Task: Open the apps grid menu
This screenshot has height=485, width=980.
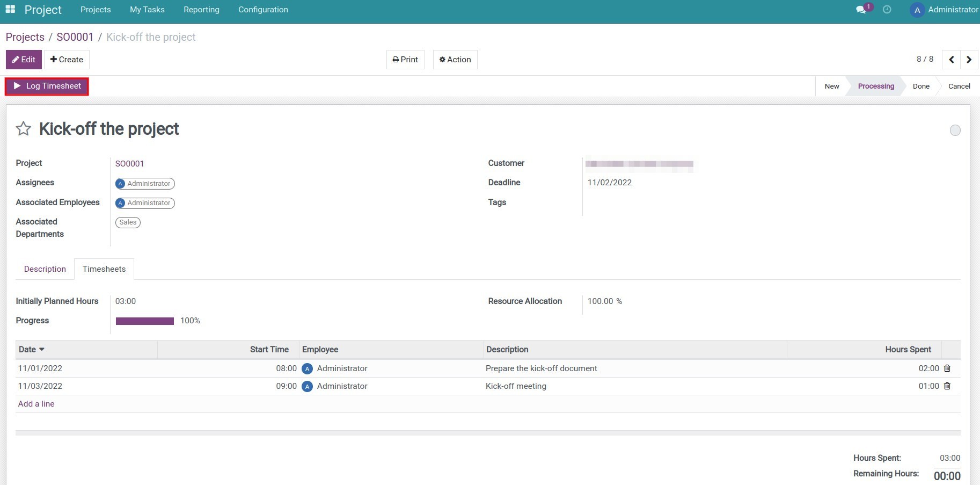Action: pyautogui.click(x=10, y=9)
